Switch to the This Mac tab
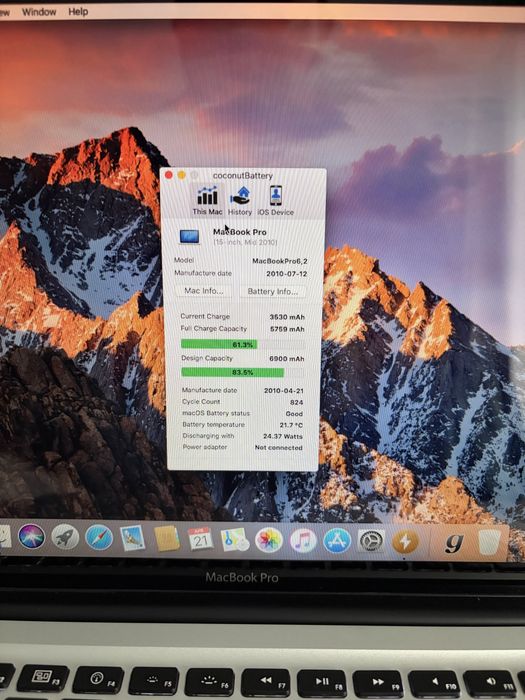This screenshot has width=525, height=700. point(207,200)
